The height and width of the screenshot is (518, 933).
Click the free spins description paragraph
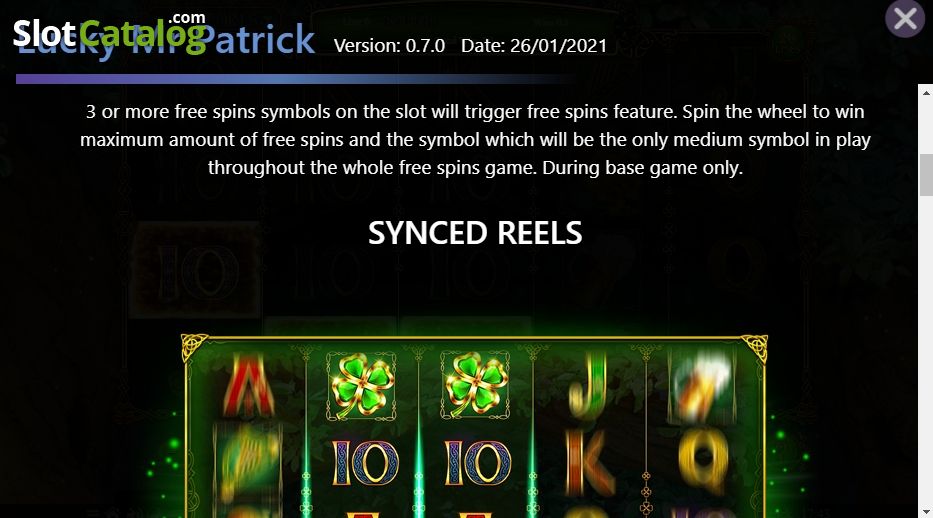tap(475, 140)
